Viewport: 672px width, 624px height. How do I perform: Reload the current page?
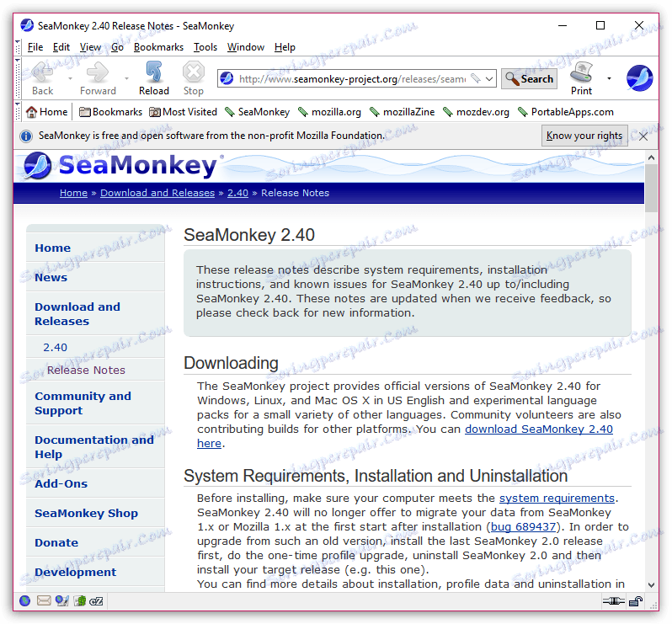pos(154,78)
